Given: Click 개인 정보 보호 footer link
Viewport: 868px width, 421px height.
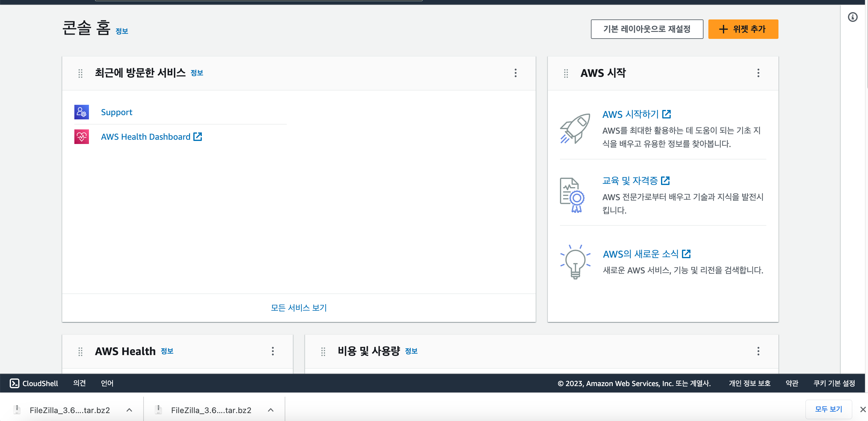Looking at the screenshot, I should pyautogui.click(x=749, y=383).
